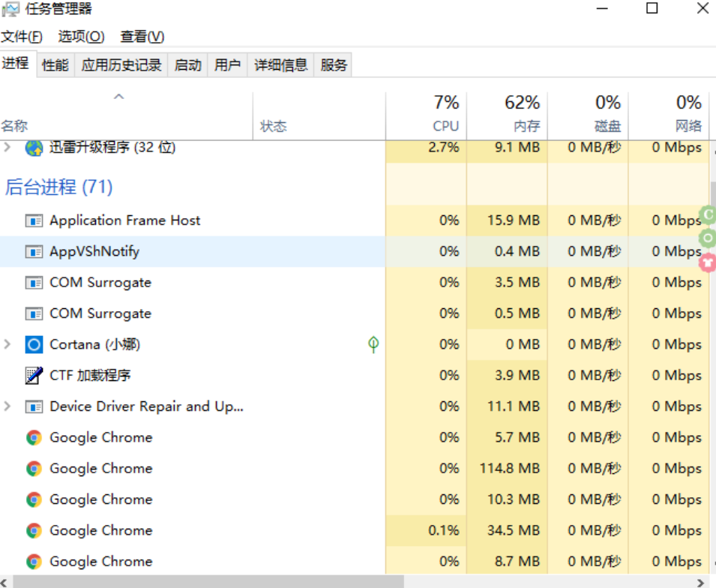The image size is (716, 588).
Task: Open the 文件(F) menu
Action: click(x=22, y=37)
